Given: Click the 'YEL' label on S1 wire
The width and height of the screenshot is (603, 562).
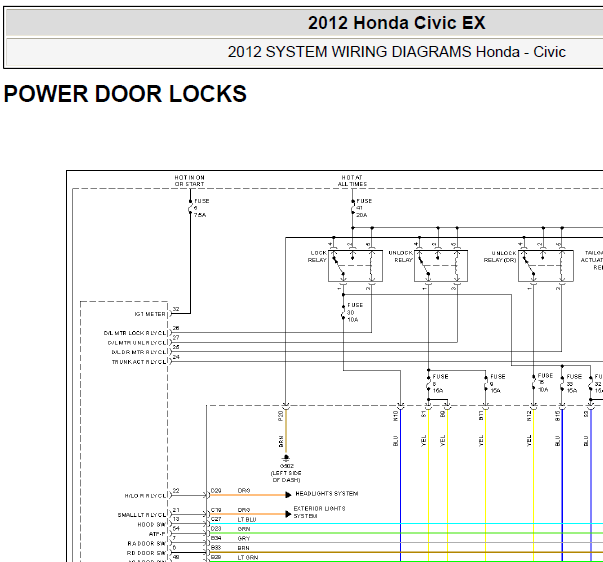Looking at the screenshot, I should point(423,441).
